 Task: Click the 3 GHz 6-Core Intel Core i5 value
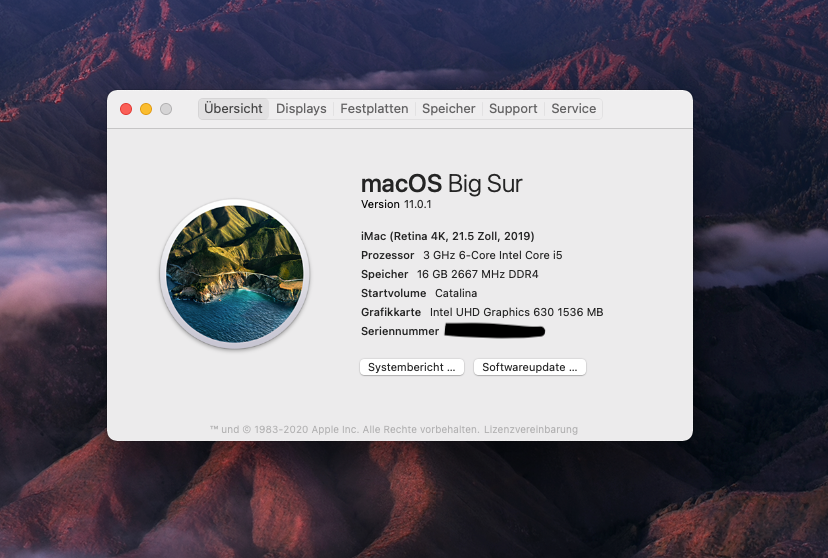pos(492,255)
